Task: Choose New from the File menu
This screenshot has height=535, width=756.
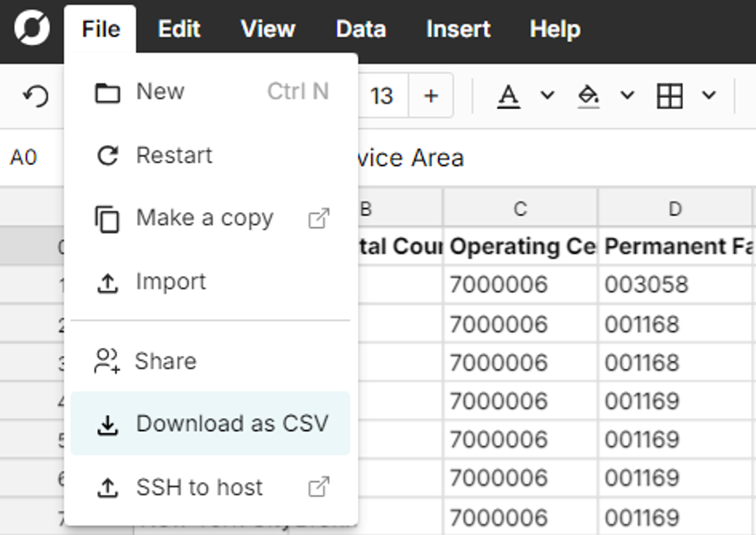Action: point(210,92)
